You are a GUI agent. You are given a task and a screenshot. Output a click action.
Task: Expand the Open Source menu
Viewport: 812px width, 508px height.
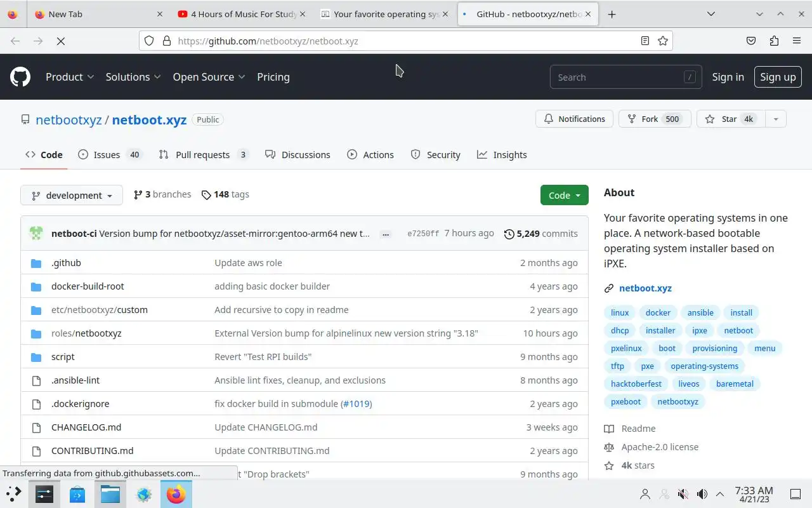coord(209,77)
